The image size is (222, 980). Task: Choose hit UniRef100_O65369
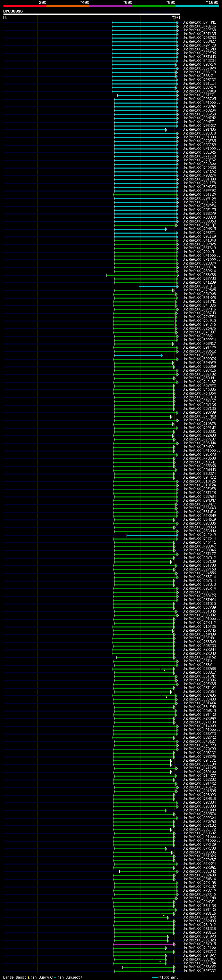[199, 366]
